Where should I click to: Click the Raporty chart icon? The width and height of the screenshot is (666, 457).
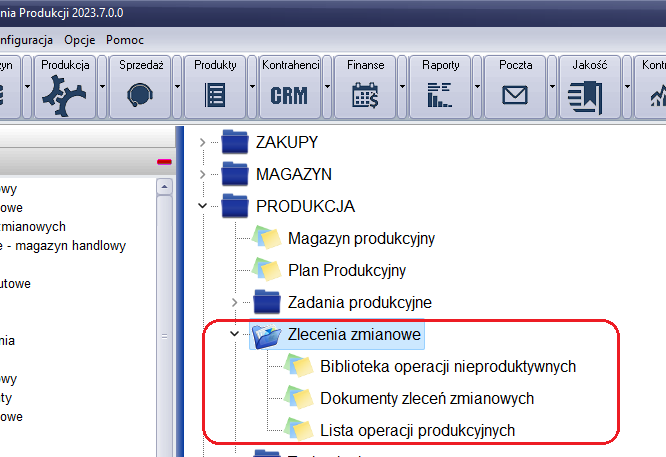click(440, 94)
